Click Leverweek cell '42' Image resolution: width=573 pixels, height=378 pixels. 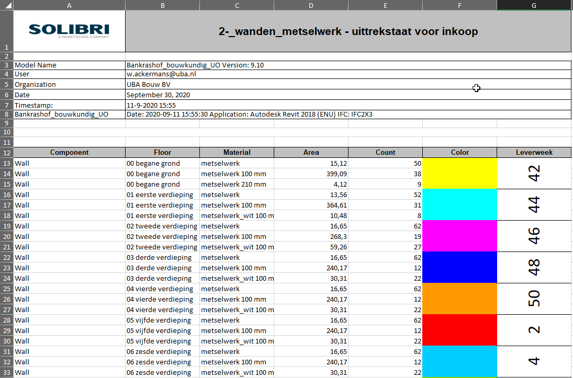(x=534, y=174)
